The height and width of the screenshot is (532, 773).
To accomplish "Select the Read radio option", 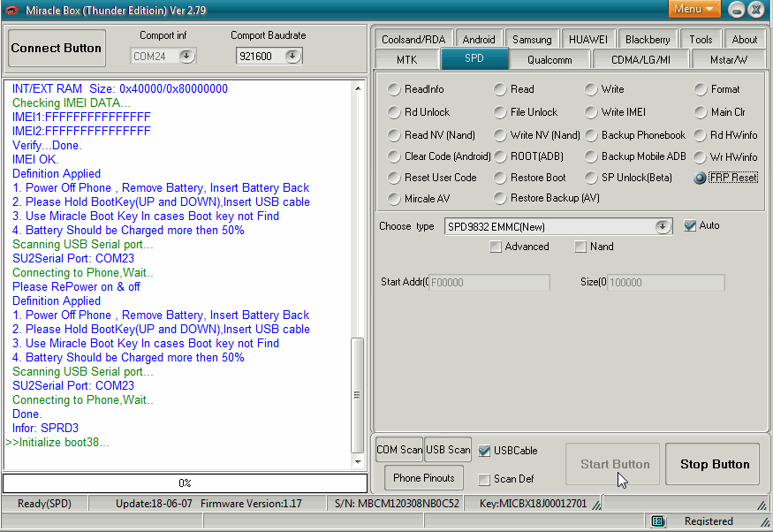I will tap(500, 89).
